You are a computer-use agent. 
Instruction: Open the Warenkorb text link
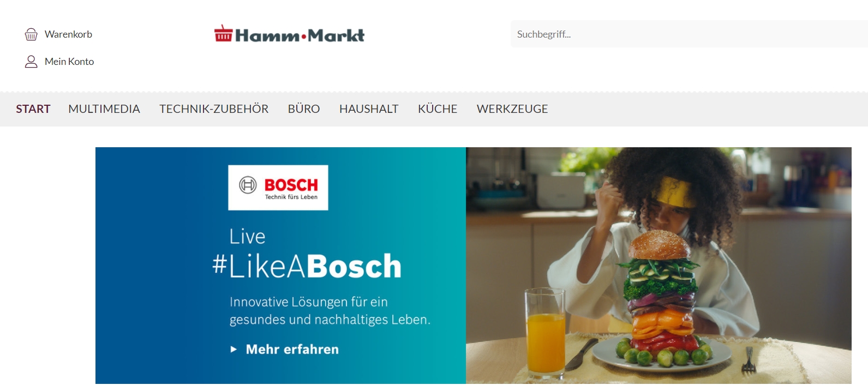coord(68,34)
